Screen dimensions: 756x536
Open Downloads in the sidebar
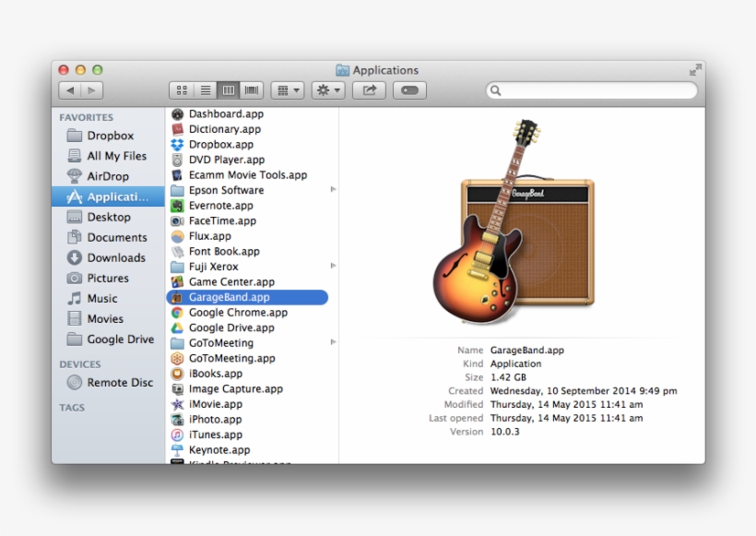(x=108, y=257)
